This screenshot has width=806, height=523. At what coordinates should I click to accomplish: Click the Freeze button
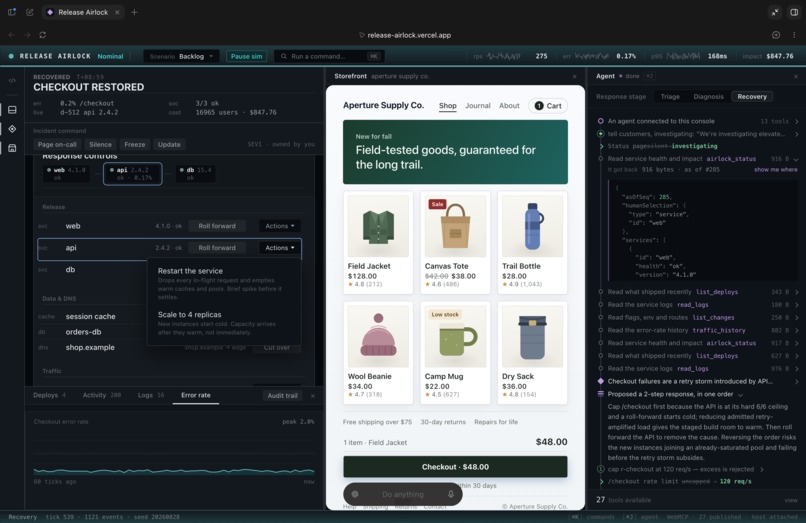(135, 145)
